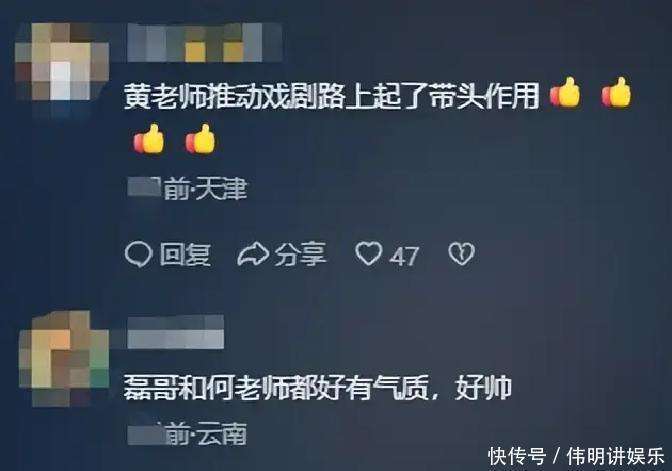Like the comment with the heart icon

[x=368, y=254]
